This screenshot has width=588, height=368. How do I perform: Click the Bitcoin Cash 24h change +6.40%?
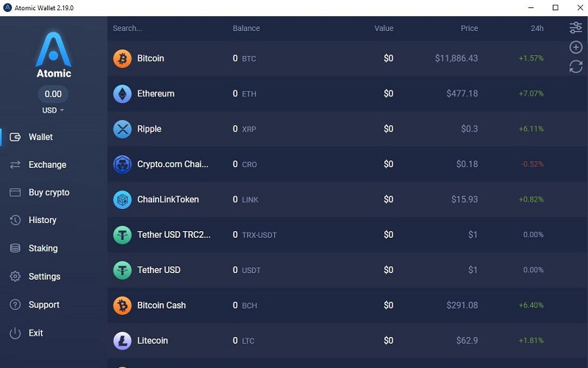tap(531, 305)
